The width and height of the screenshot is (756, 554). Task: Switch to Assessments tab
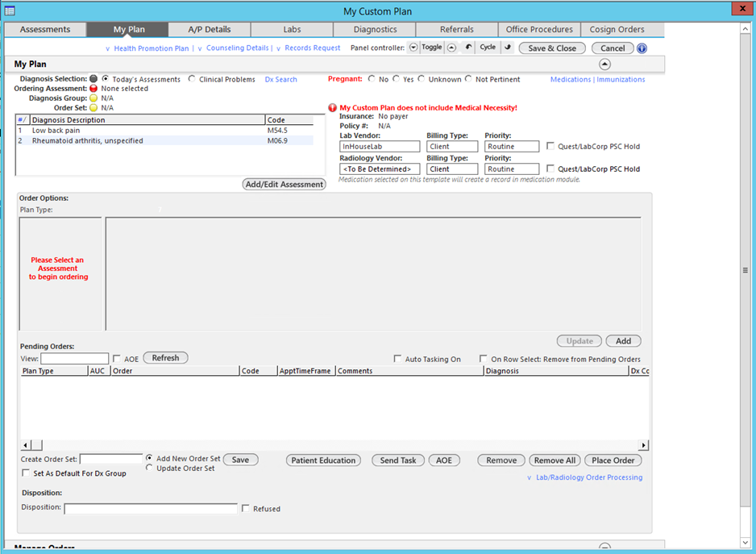[x=45, y=30]
